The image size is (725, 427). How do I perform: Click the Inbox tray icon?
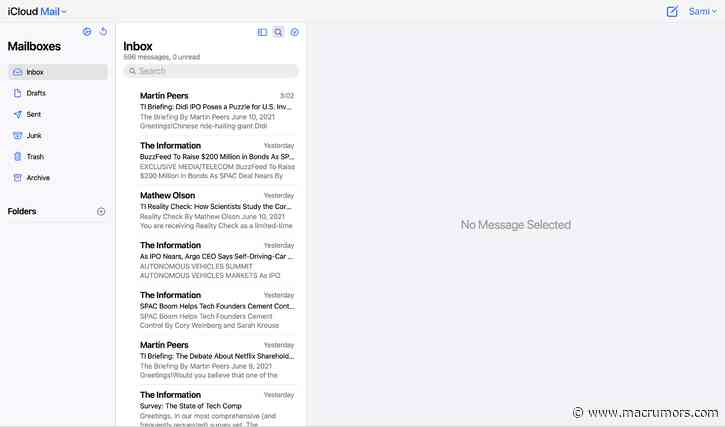click(18, 72)
